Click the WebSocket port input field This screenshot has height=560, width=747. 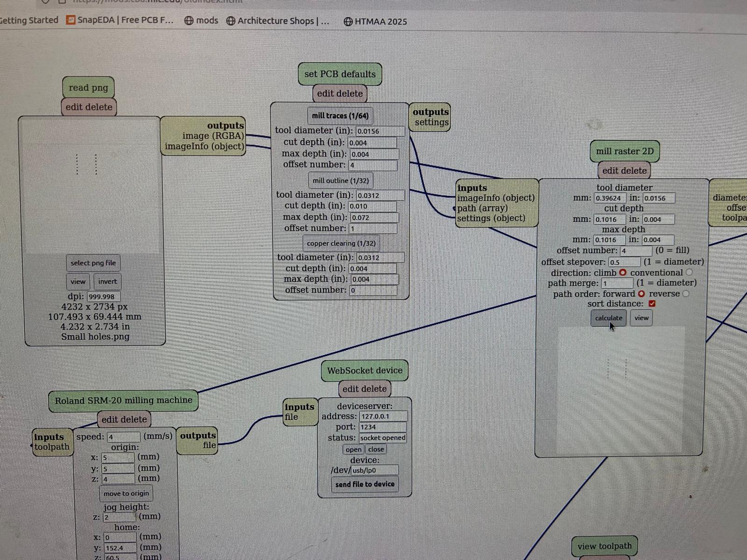[382, 427]
